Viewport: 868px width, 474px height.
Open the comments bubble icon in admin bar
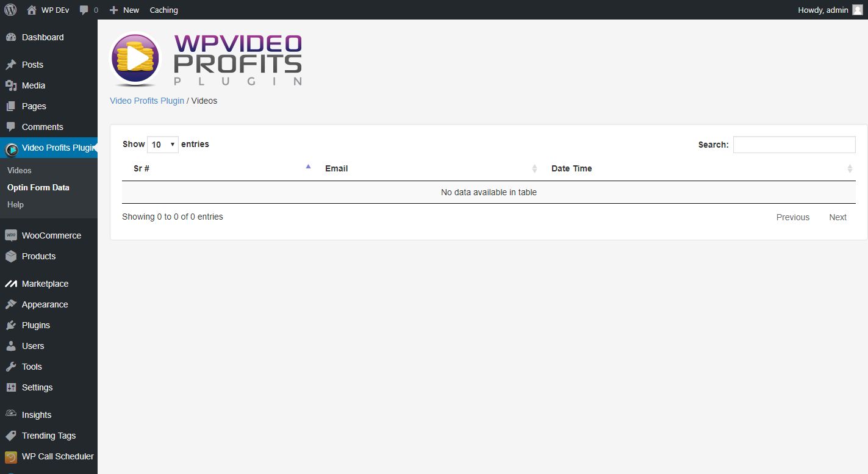(x=84, y=10)
